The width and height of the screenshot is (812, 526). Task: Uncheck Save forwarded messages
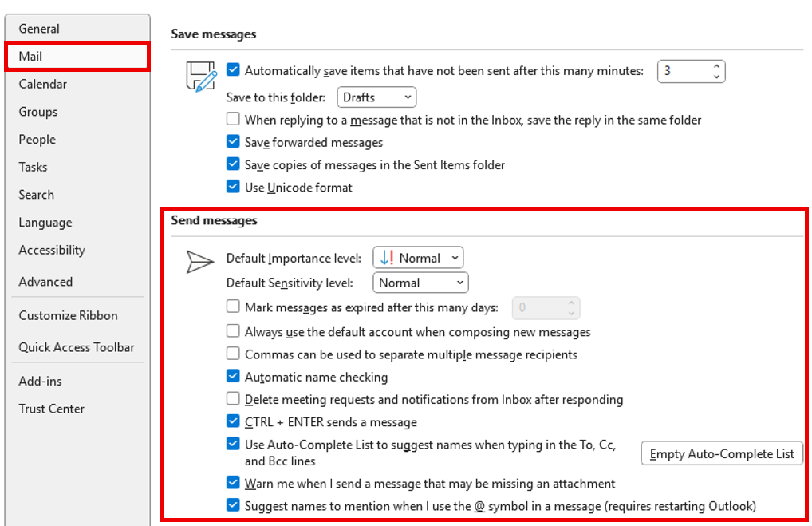[233, 142]
